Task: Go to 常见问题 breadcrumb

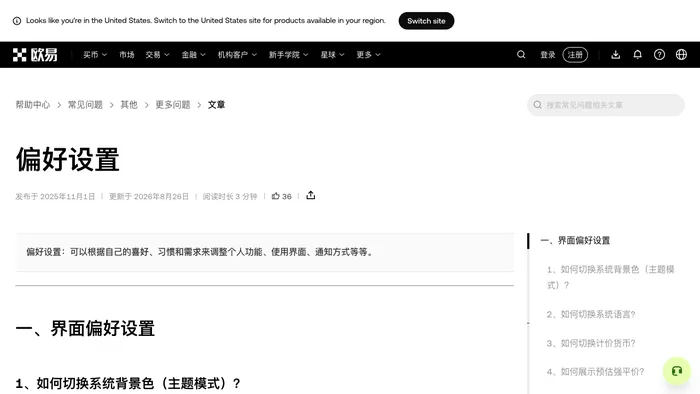Action: (85, 105)
